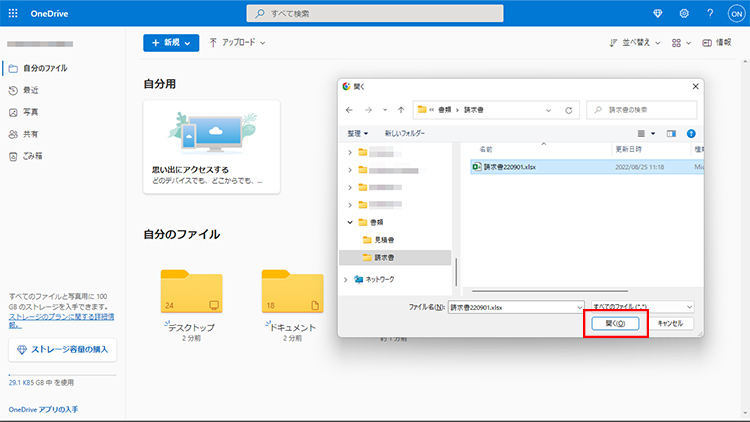The image size is (750, 422).
Task: Open the 並べ替え sort dropdown
Action: [x=633, y=43]
